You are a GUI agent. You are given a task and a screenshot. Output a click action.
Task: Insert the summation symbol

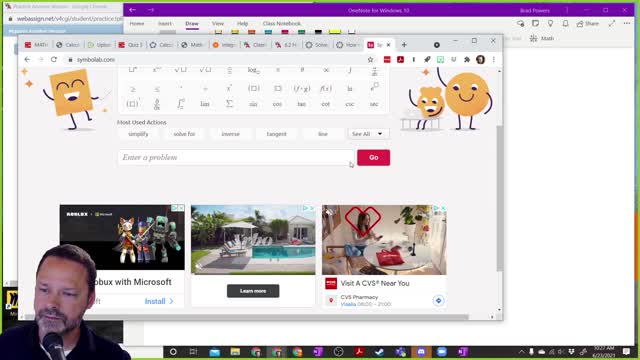229,104
